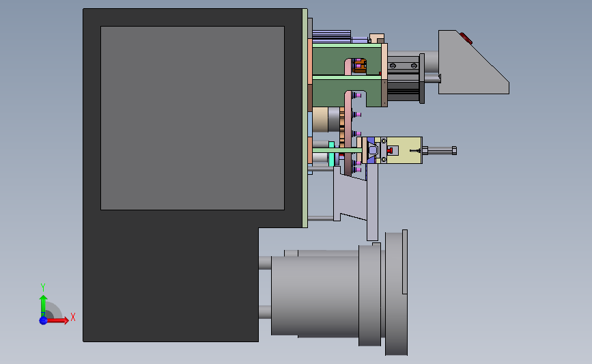Select the large gray motor cylinder
This screenshot has height=364, width=592.
[x=315, y=296]
